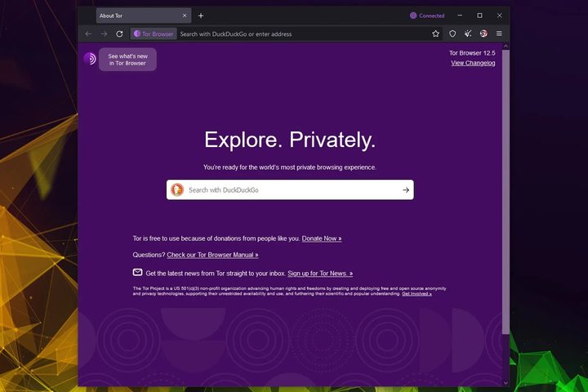Click See what's new in Tor Browser

click(127, 60)
